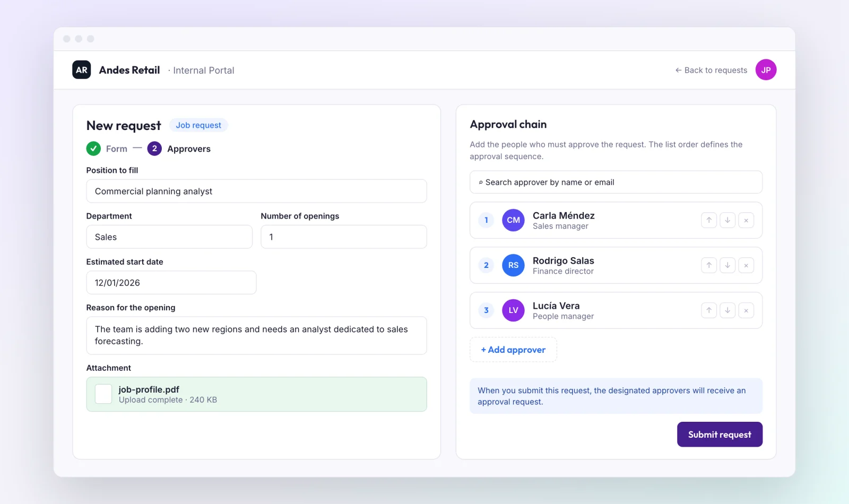Move Lucía Vera up in the chain
This screenshot has height=504, width=849.
[709, 310]
